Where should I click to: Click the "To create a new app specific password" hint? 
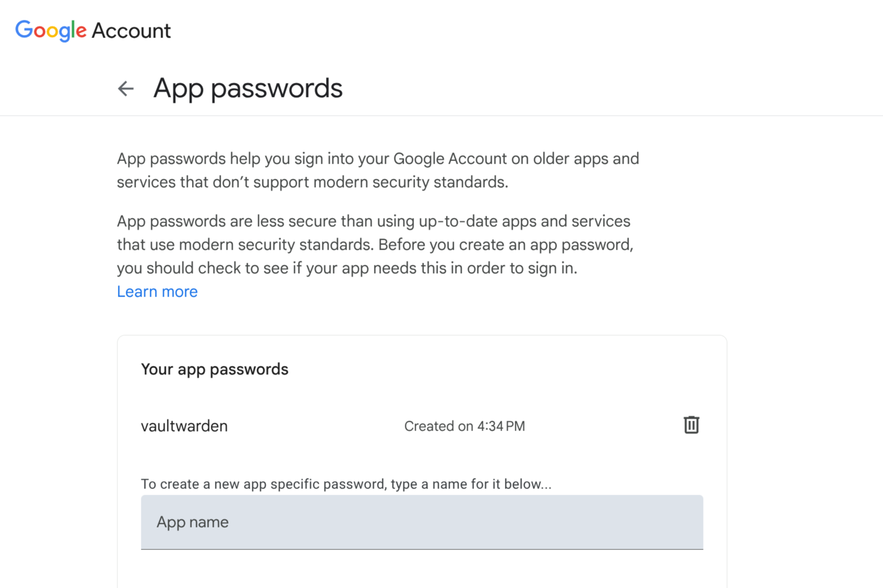point(346,484)
